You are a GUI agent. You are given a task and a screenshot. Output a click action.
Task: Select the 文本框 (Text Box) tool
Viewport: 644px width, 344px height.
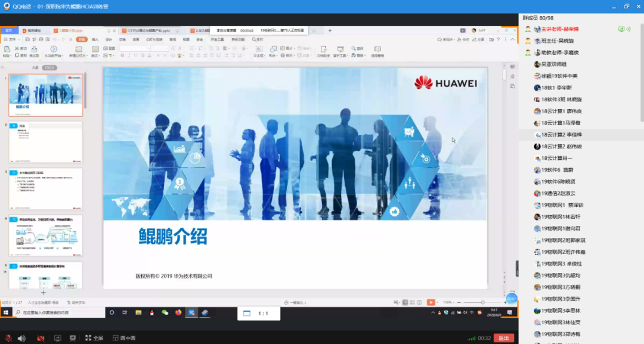pyautogui.click(x=259, y=51)
